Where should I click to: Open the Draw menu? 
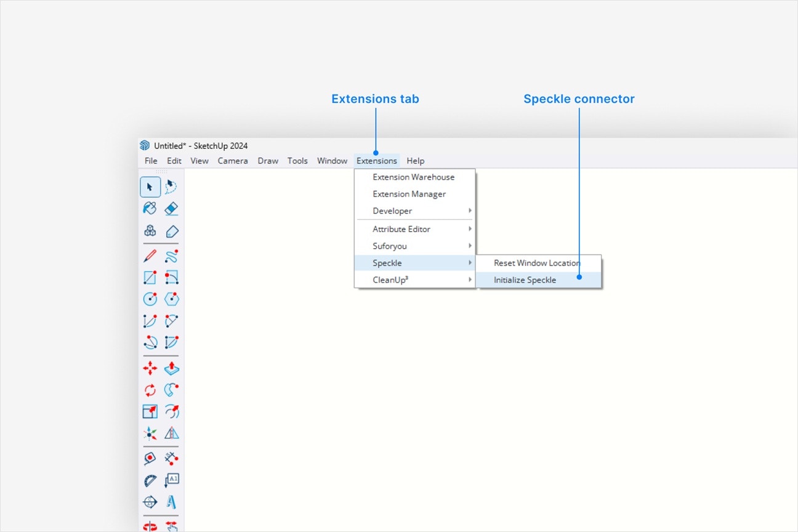point(268,161)
